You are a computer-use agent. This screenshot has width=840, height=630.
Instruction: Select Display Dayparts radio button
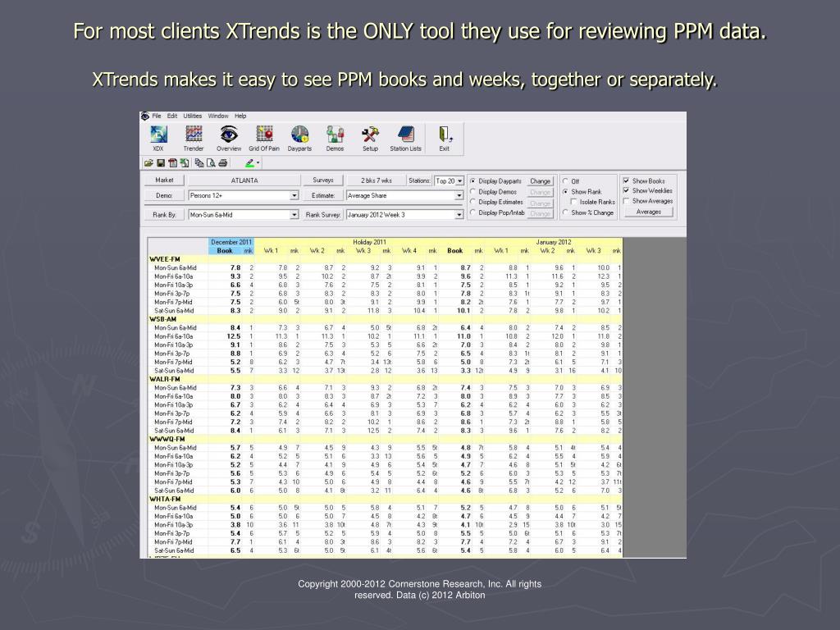pos(472,181)
